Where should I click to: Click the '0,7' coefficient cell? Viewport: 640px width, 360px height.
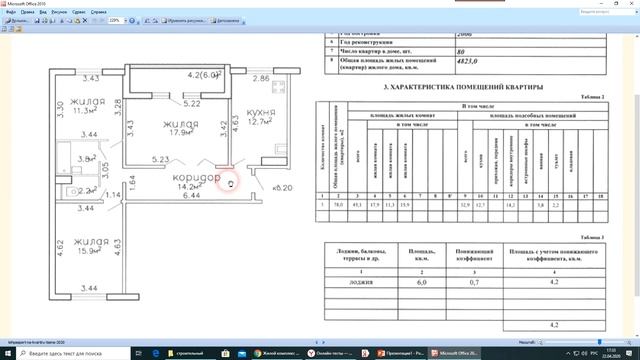click(474, 282)
